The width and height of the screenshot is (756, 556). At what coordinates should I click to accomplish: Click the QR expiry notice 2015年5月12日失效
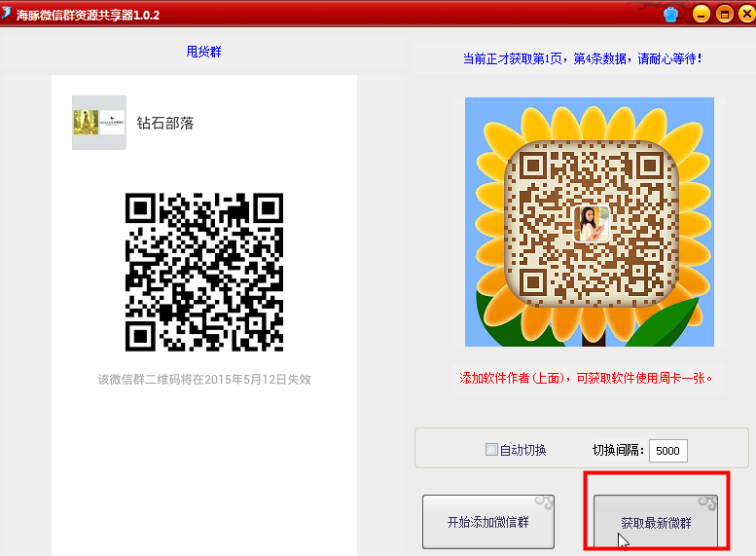204,380
